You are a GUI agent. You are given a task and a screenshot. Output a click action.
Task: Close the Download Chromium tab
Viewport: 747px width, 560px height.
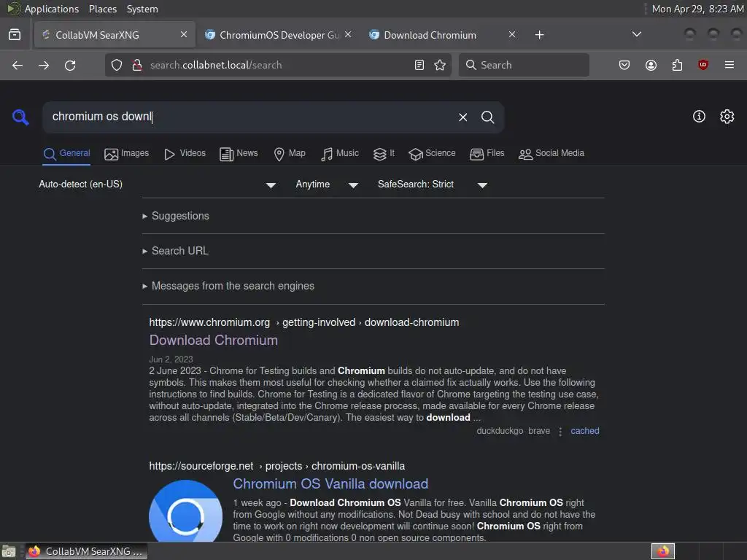coord(512,34)
